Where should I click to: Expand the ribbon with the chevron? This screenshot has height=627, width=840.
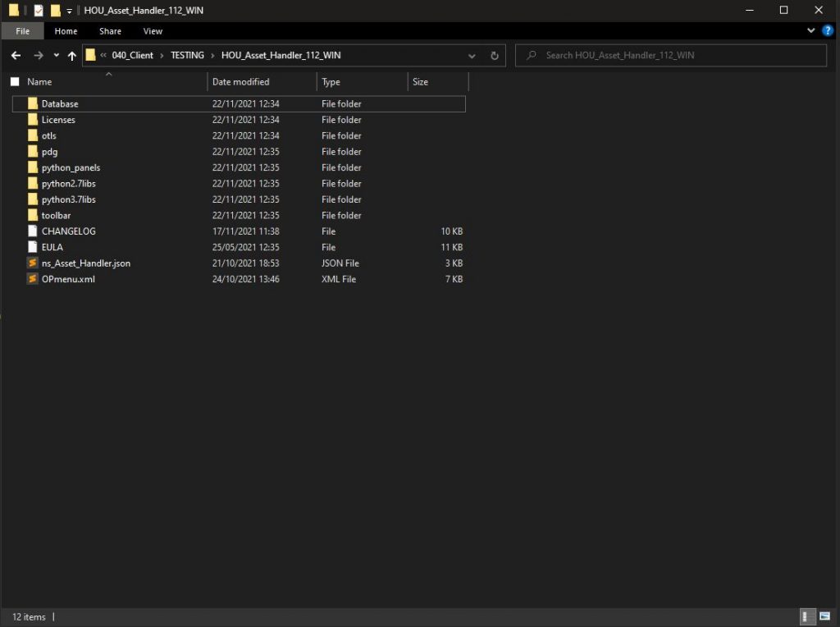click(811, 31)
